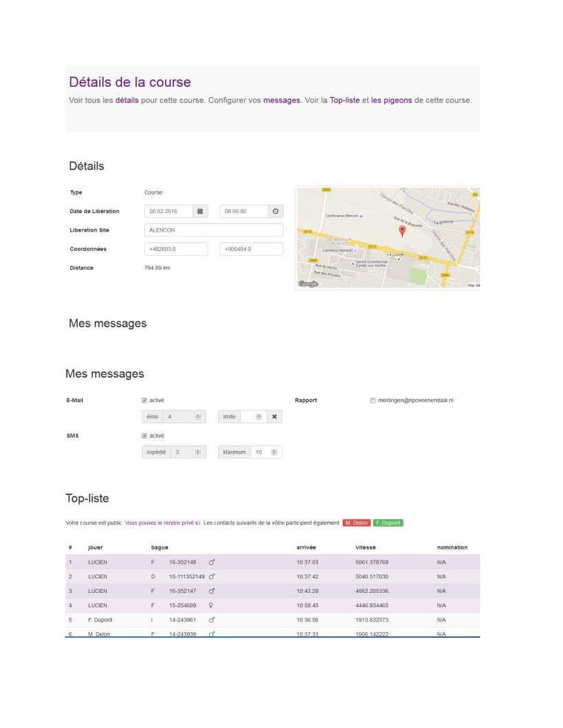Enable the Rapport e-mail address checkbox
This screenshot has height=728, width=563.
373,401
